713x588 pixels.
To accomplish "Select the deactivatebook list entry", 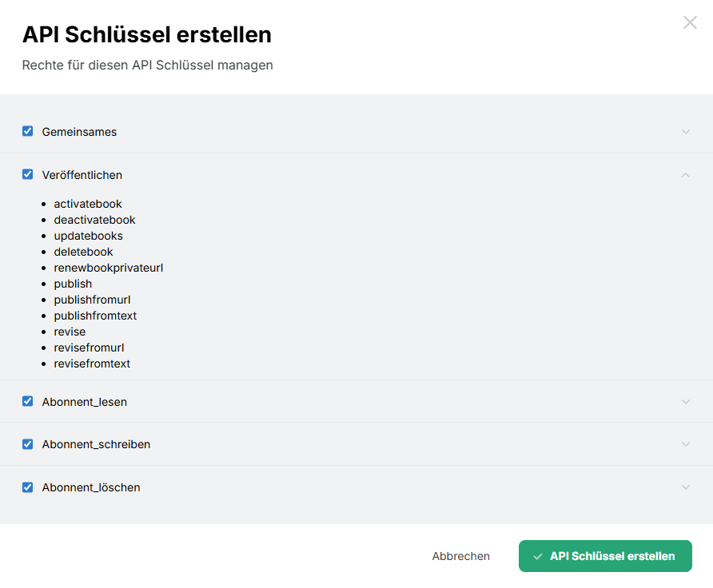I will [94, 220].
